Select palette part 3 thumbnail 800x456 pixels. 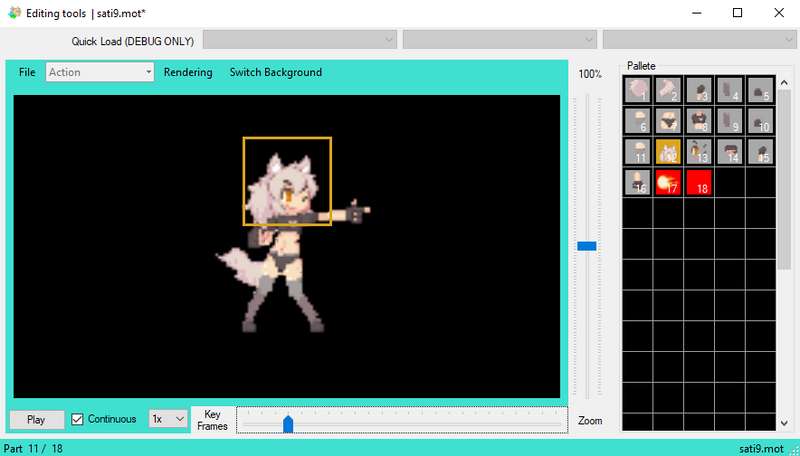pos(698,90)
